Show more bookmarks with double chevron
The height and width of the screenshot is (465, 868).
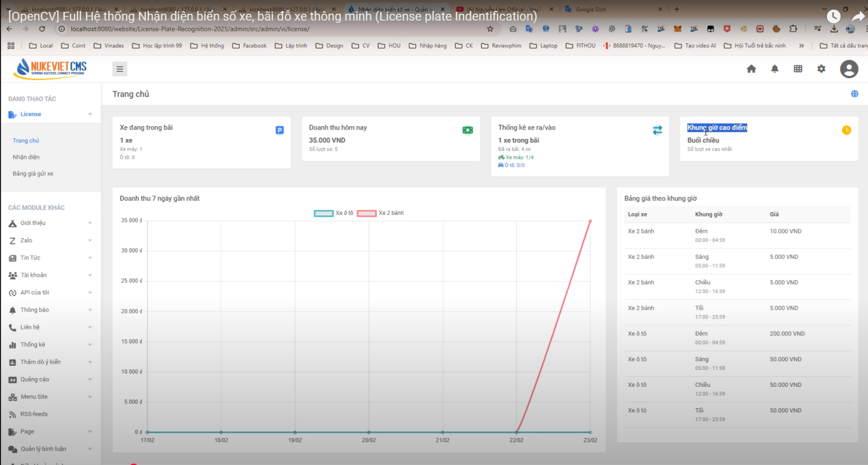pos(801,45)
